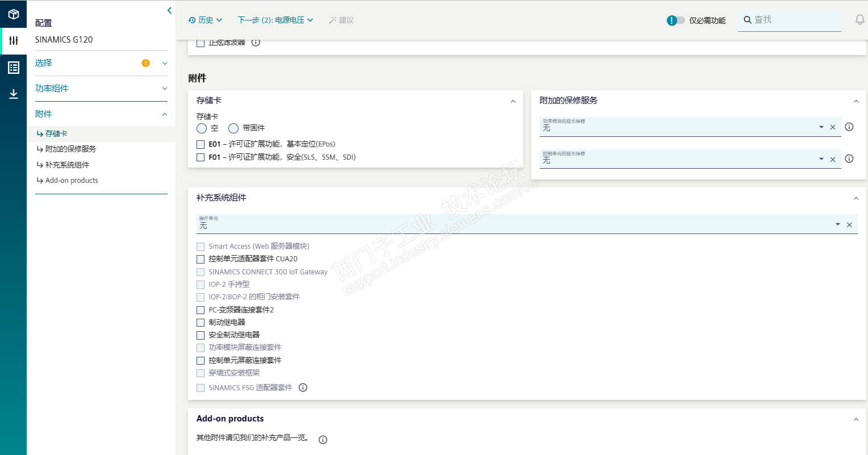Viewport: 868px width, 455px height.
Task: Collapse the 附加的保修服务 card
Action: click(856, 101)
